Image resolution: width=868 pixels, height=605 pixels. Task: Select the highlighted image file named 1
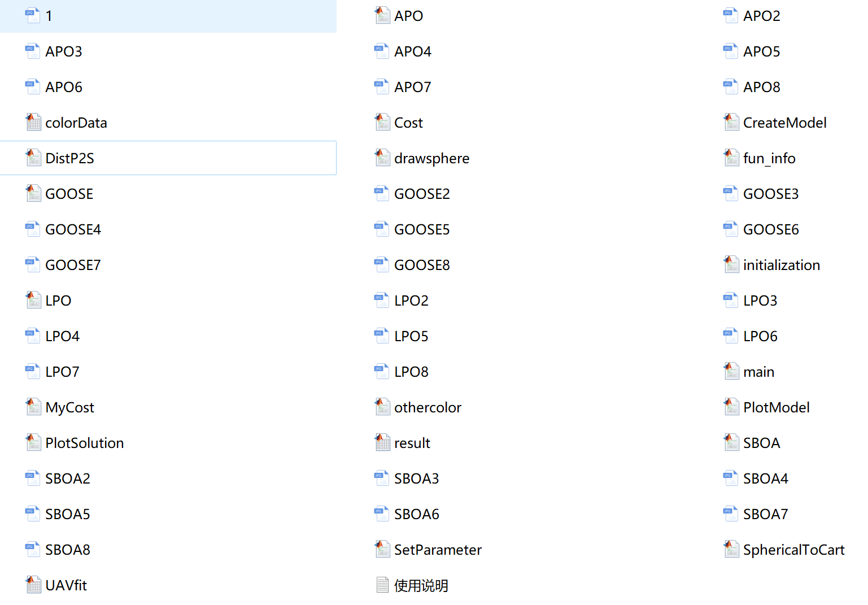pyautogui.click(x=49, y=16)
